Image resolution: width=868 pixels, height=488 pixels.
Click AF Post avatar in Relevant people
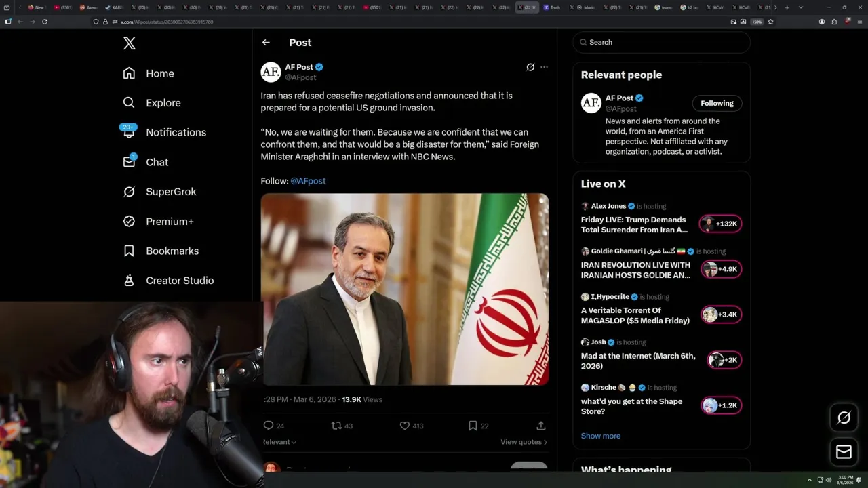[x=591, y=103]
